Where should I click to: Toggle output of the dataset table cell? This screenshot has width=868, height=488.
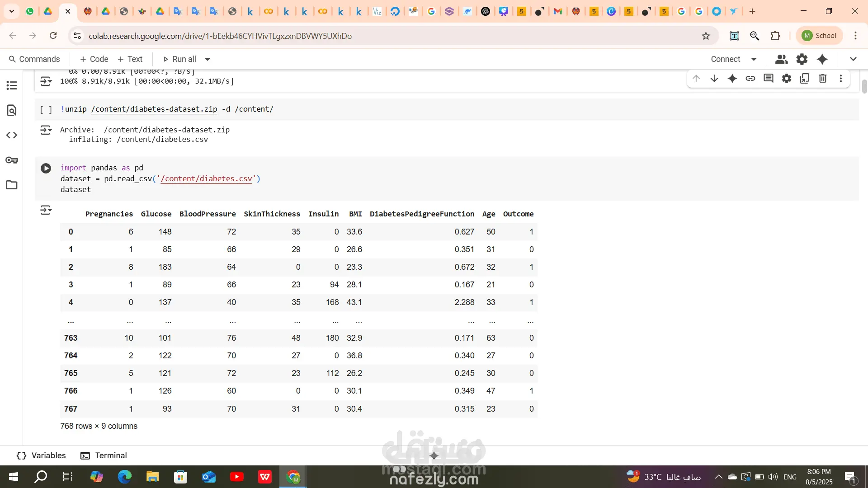46,210
